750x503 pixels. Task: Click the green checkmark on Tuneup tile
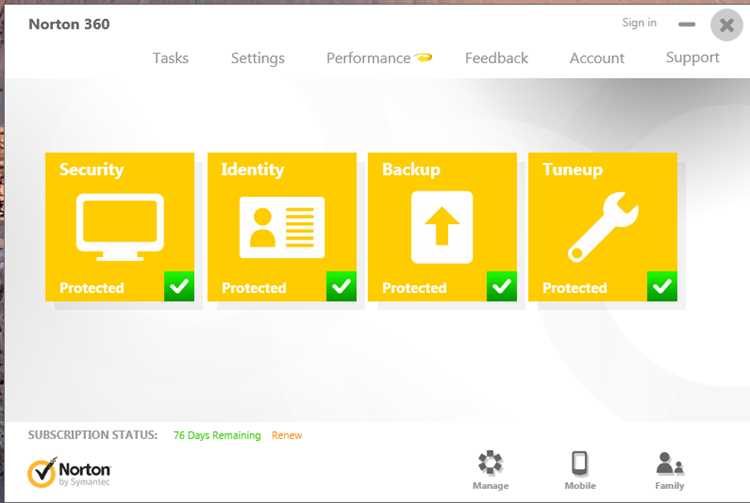[x=662, y=286]
